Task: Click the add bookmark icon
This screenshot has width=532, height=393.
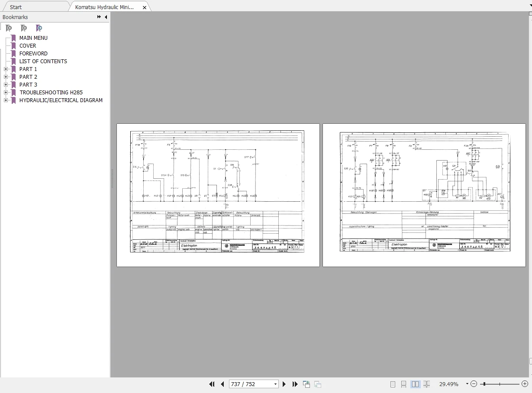Action: 24,28
